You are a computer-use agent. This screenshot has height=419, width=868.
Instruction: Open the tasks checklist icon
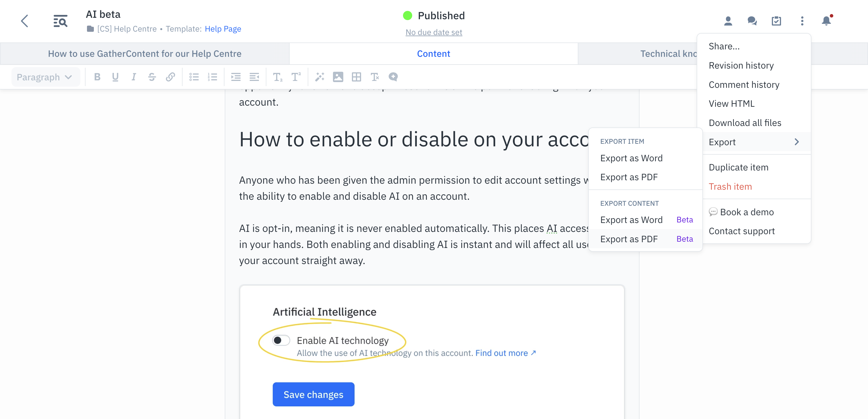coord(776,21)
